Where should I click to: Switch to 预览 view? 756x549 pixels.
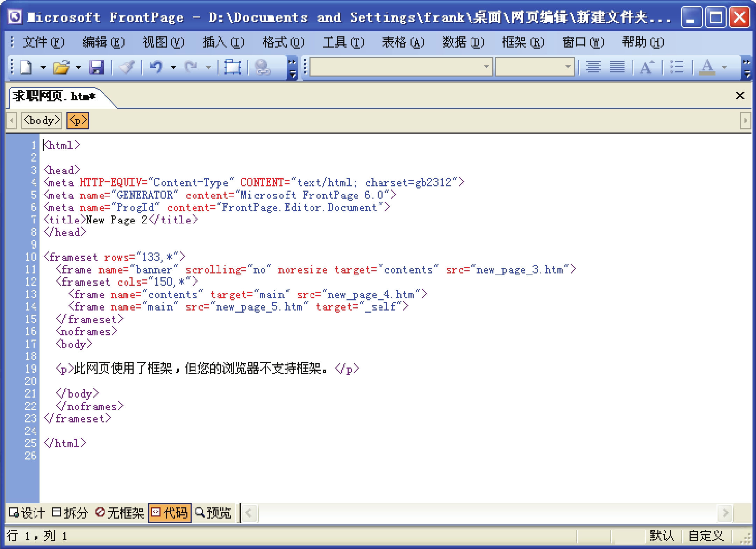213,513
